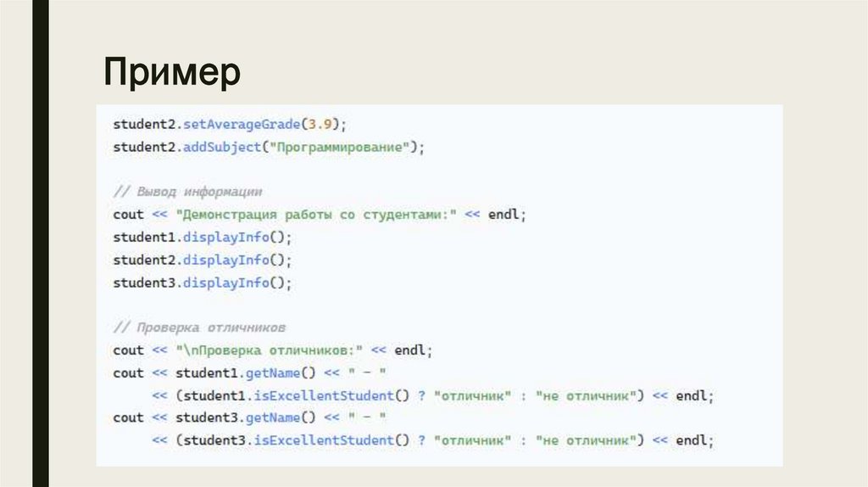This screenshot has width=868, height=487.
Task: Click the student1.displayInfo() line
Action: coord(202,238)
